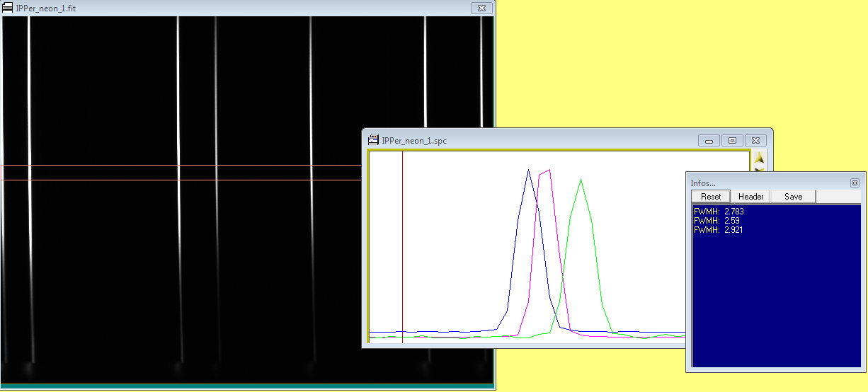Screen dimensions: 868x392
Task: Click the up arrow beside the spectrum plot
Action: (759, 158)
